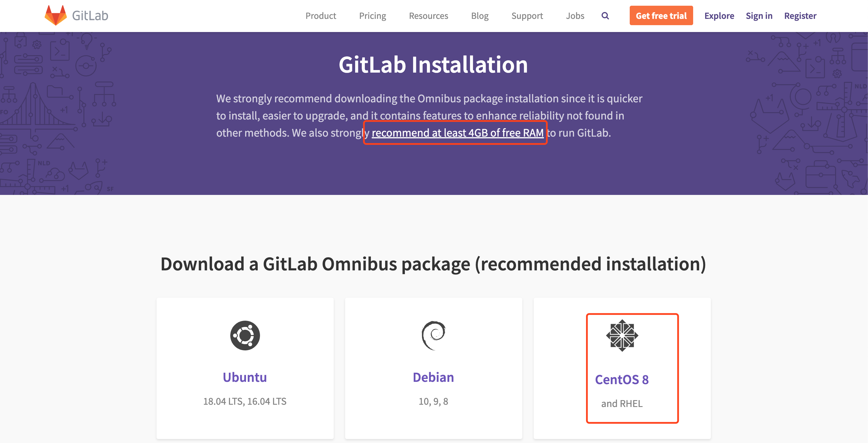Open the Pricing page
Viewport: 868px width, 443px height.
(372, 15)
